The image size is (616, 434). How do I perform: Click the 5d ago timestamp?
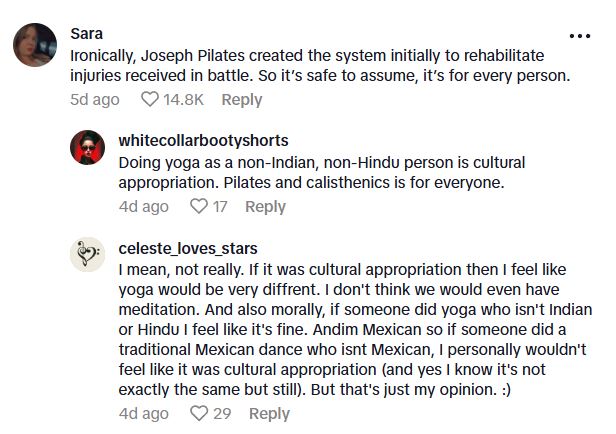95,100
